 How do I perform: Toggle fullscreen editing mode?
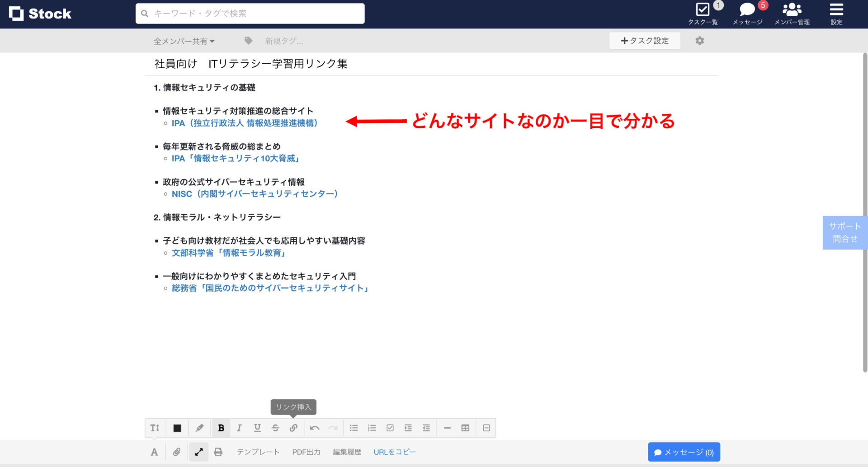pos(199,452)
